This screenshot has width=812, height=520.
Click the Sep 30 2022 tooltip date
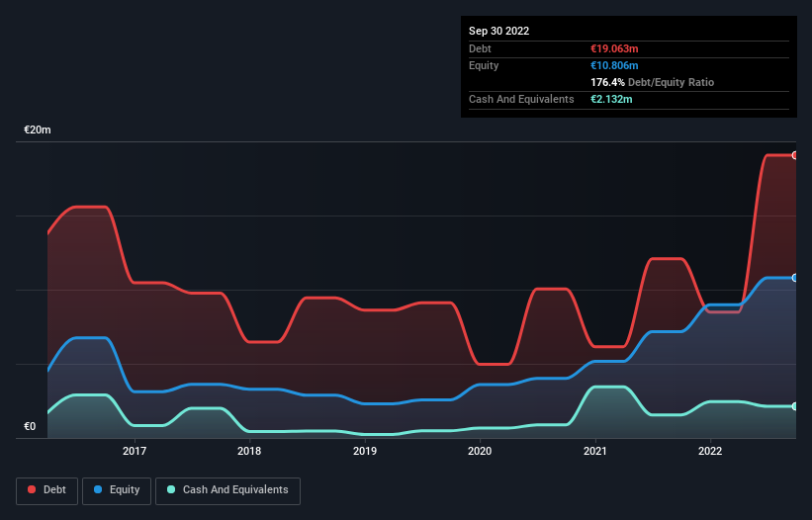tap(498, 31)
